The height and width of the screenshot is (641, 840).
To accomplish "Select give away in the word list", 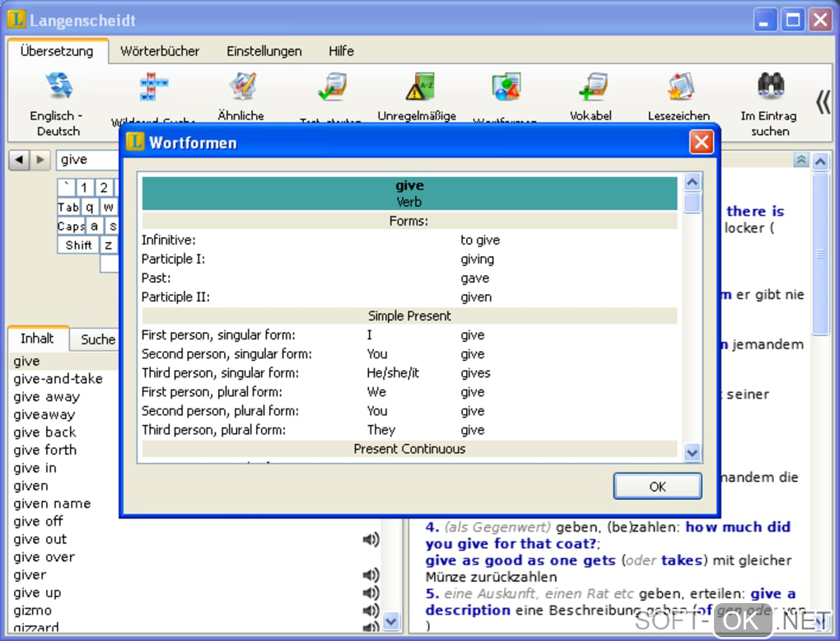I will pyautogui.click(x=47, y=396).
